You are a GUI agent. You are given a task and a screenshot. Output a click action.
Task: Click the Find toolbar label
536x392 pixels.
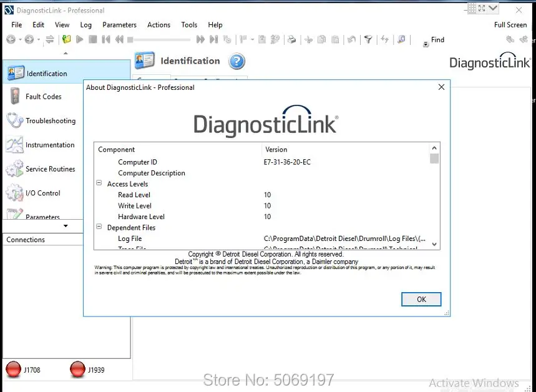click(437, 40)
